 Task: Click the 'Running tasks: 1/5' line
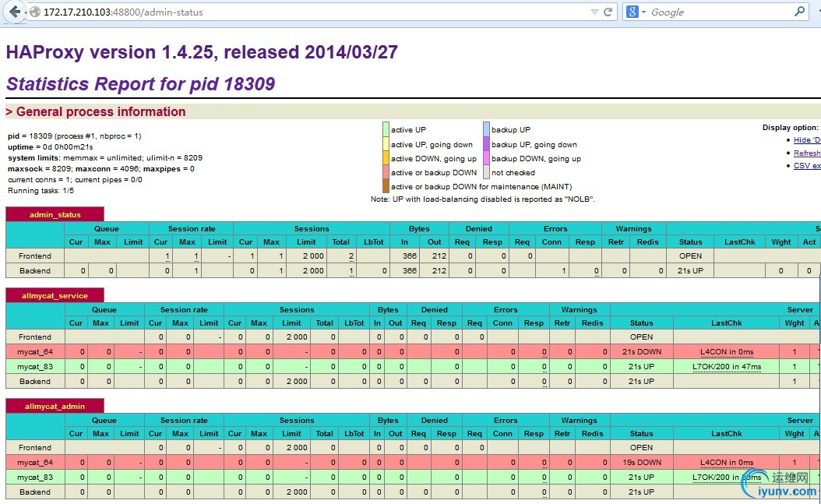[41, 191]
